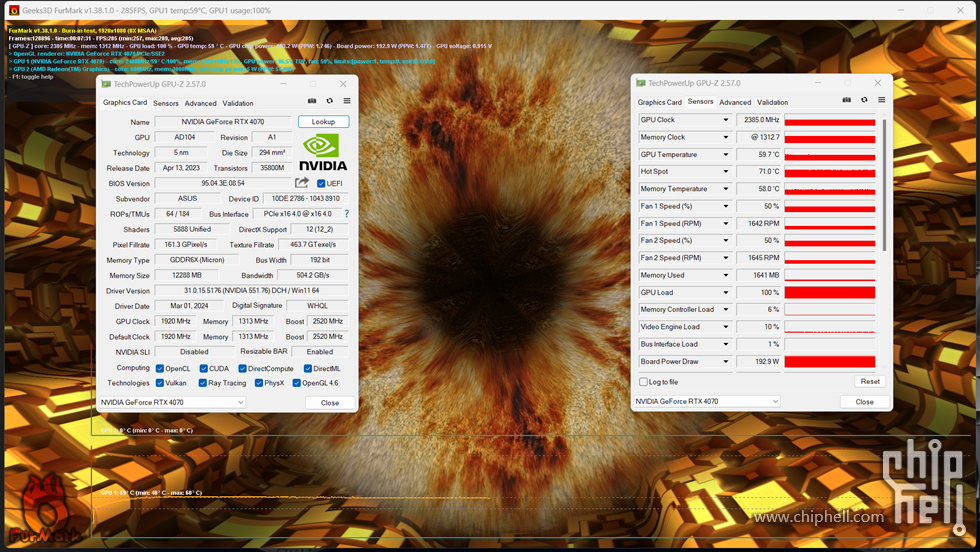This screenshot has height=552, width=980.
Task: Open the Hot Spot sensor dropdown
Action: click(x=726, y=171)
